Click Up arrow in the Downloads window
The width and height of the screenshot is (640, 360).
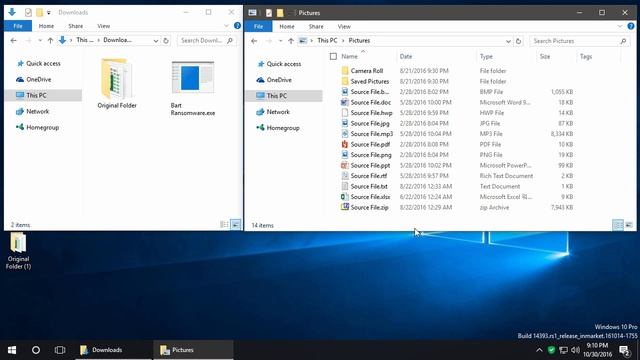[50, 40]
